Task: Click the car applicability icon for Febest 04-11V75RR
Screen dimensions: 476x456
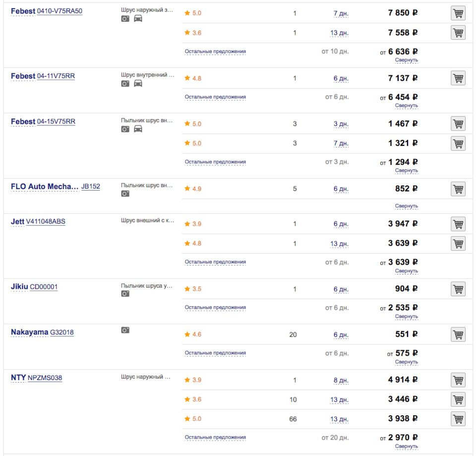Action: [x=138, y=83]
